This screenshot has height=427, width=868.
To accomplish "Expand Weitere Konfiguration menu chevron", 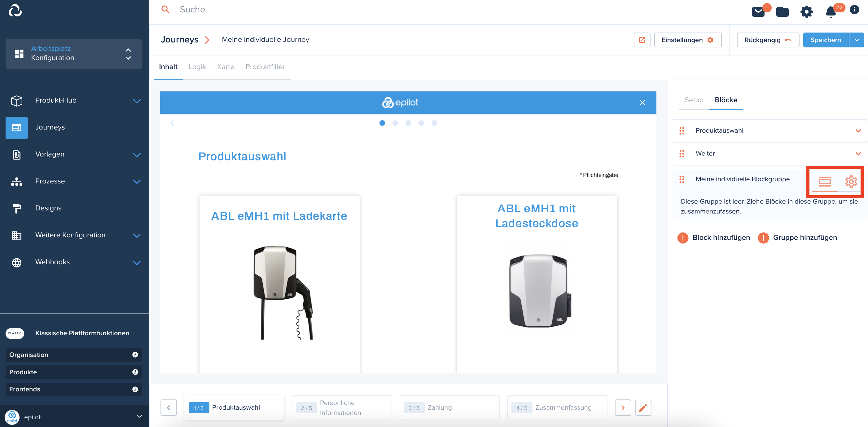I will coord(137,235).
